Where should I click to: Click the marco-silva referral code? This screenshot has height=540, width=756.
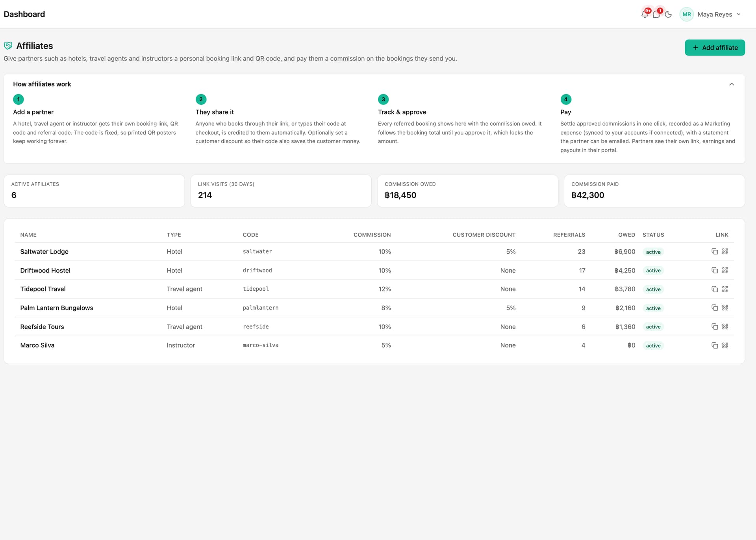(x=261, y=345)
